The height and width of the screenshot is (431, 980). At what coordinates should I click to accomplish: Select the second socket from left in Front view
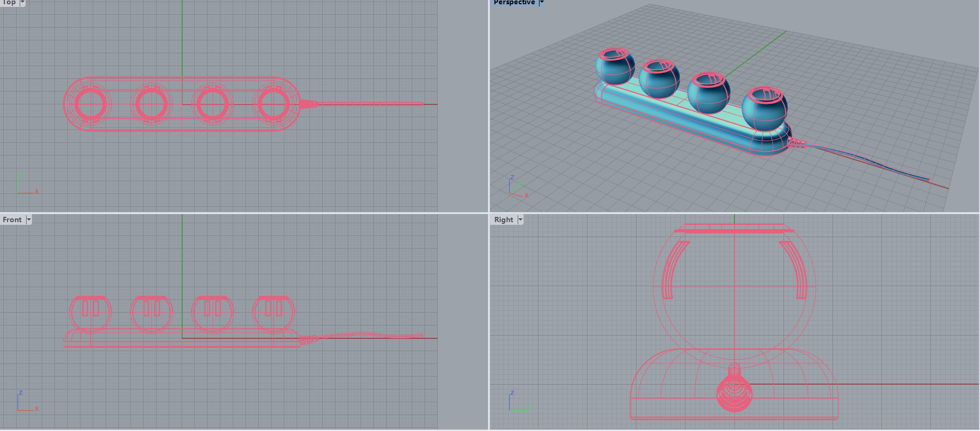tap(152, 314)
